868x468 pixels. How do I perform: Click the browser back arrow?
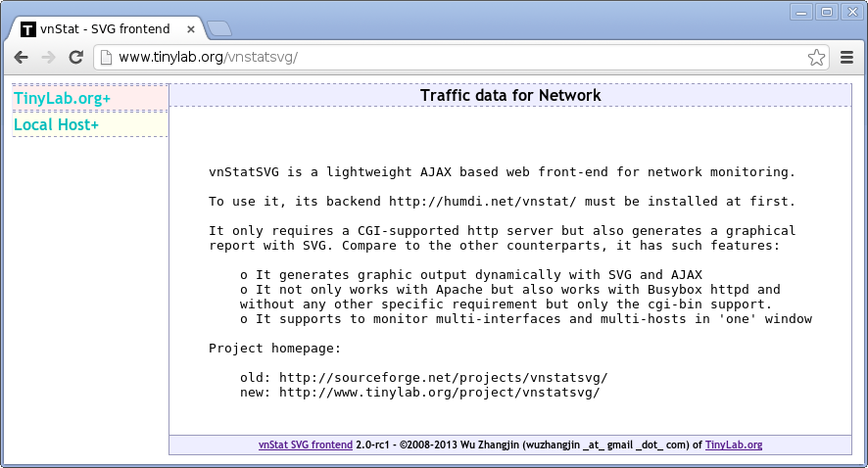(21, 58)
